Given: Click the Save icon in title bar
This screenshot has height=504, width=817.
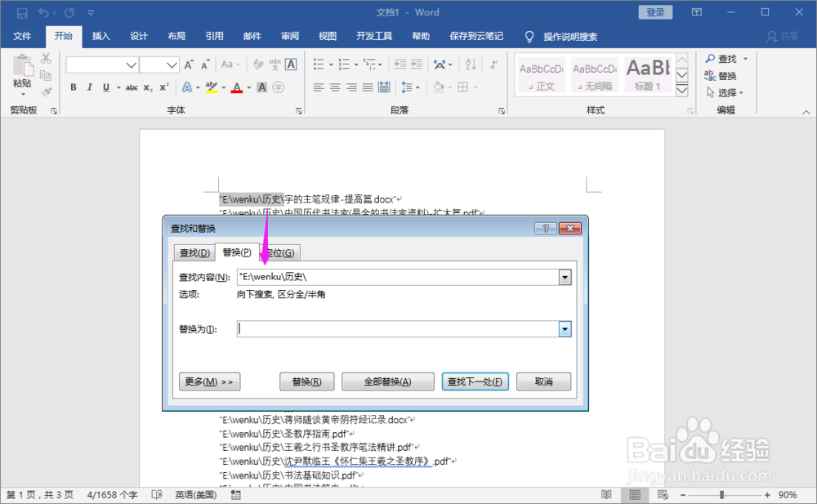Looking at the screenshot, I should tap(22, 12).
